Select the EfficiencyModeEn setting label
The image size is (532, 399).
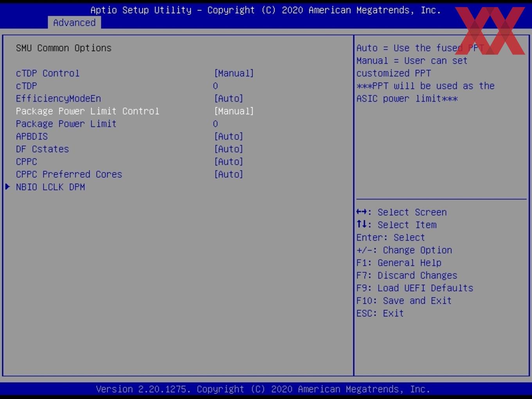58,99
